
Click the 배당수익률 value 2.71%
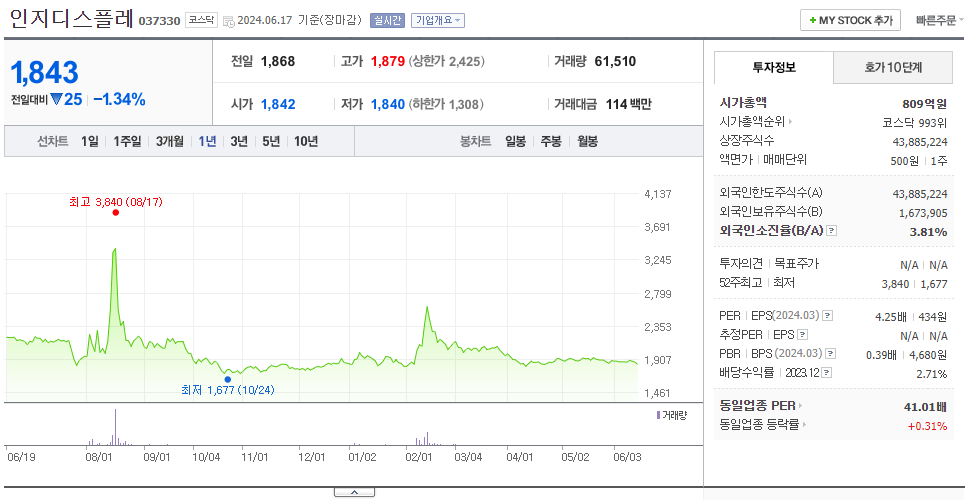click(x=932, y=374)
